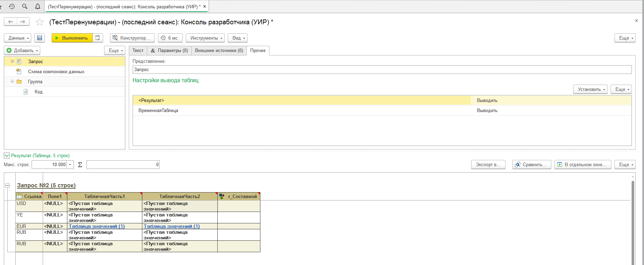Add form to favorites with star icon

(40, 22)
